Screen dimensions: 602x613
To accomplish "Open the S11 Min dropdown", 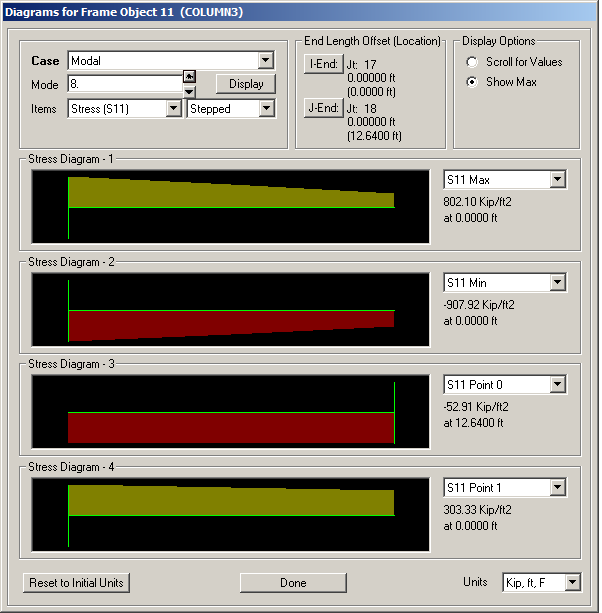I will click(505, 283).
